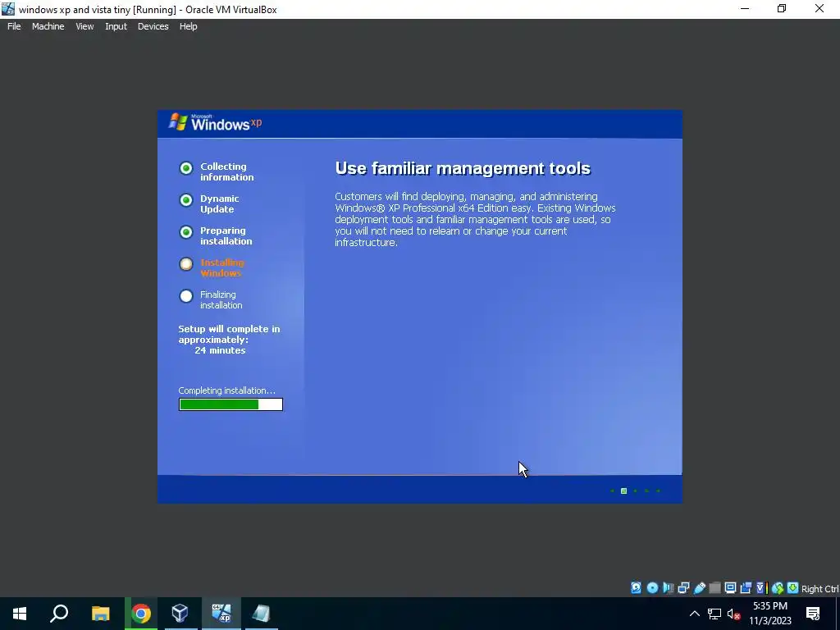Click the CPU virtualization indicator icon
Image resolution: width=840 pixels, height=630 pixels.
coord(761,588)
